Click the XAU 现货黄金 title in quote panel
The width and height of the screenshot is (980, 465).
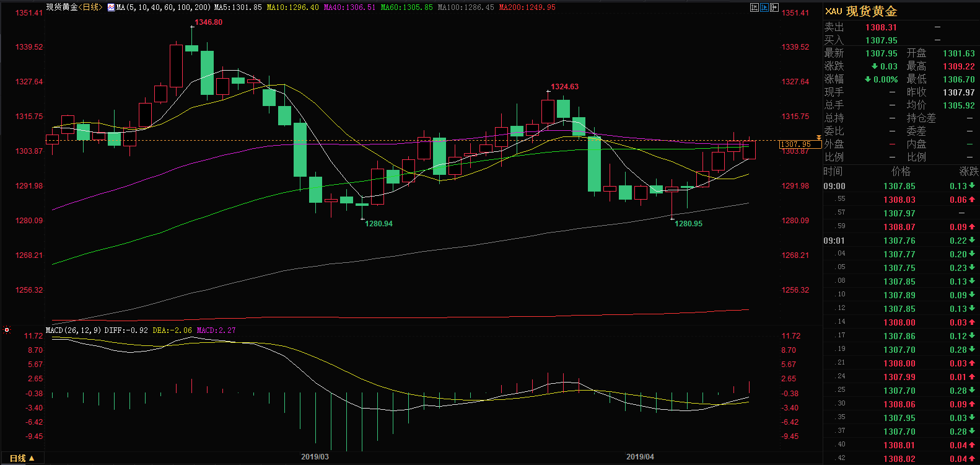861,11
